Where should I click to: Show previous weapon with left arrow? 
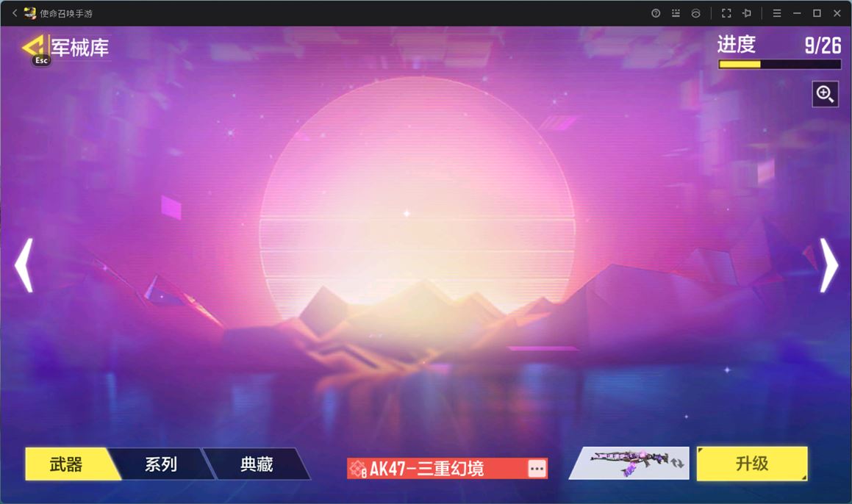click(24, 265)
